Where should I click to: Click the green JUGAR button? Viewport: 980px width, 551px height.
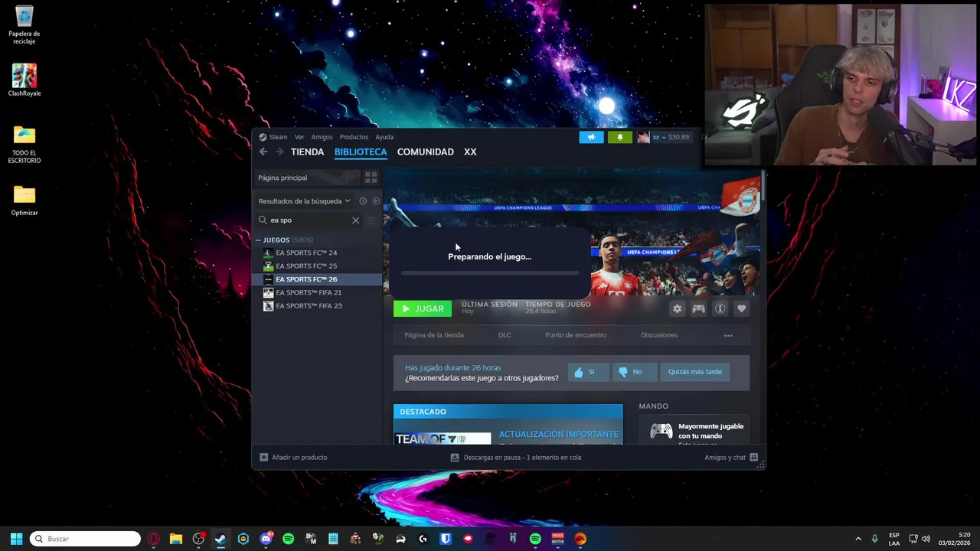point(423,308)
